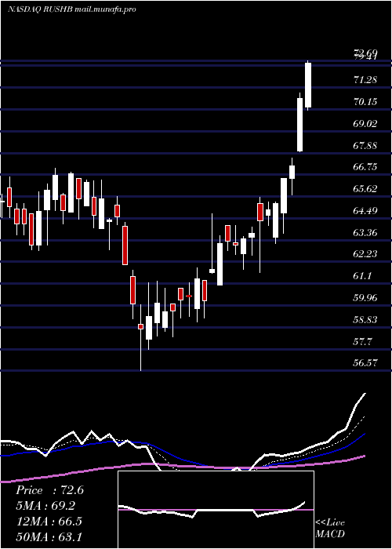The image size is (392, 549).
Task: Select the 61.1 price axis label
Action: [362, 276]
